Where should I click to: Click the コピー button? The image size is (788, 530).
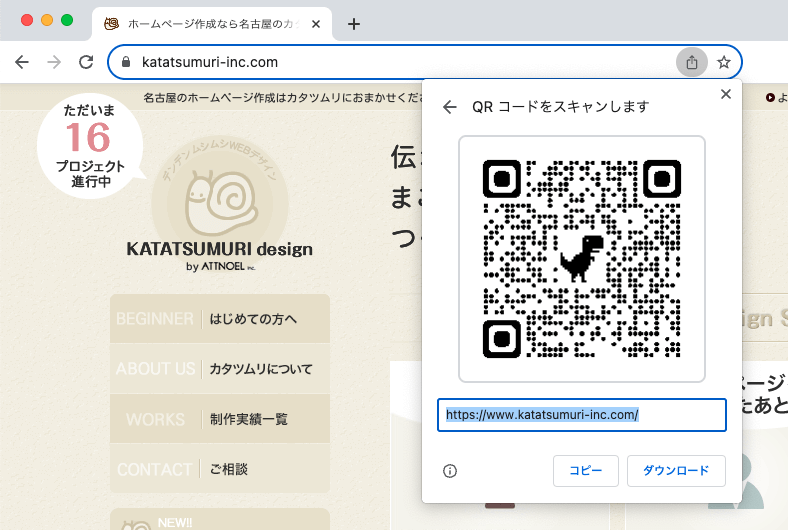click(x=585, y=471)
